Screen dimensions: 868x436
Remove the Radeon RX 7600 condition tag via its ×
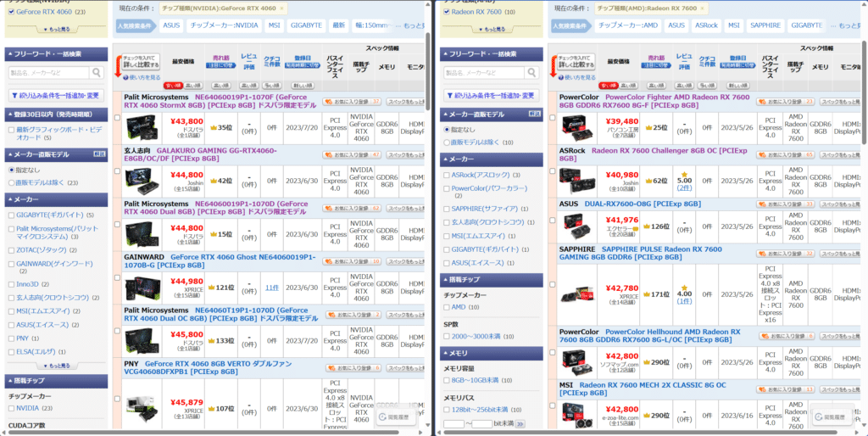[703, 8]
